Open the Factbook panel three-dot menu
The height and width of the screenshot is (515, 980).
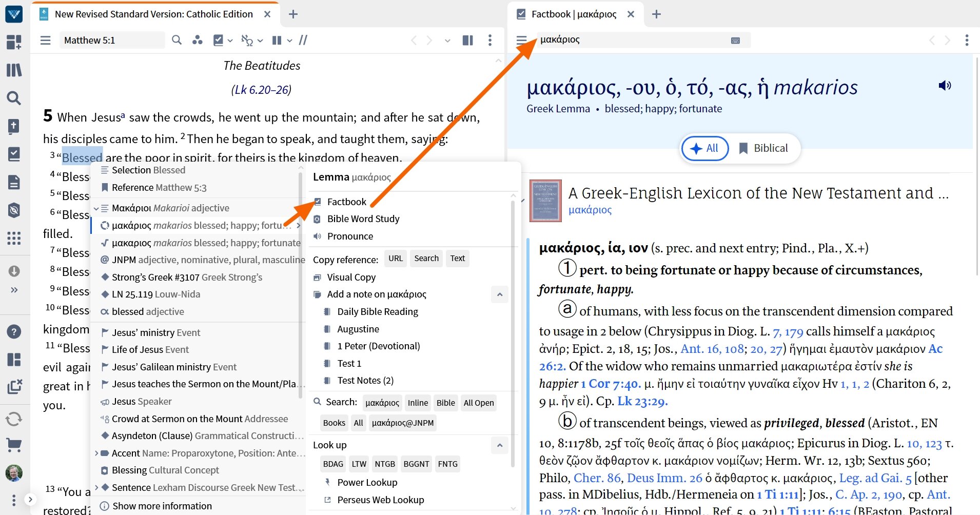[967, 40]
